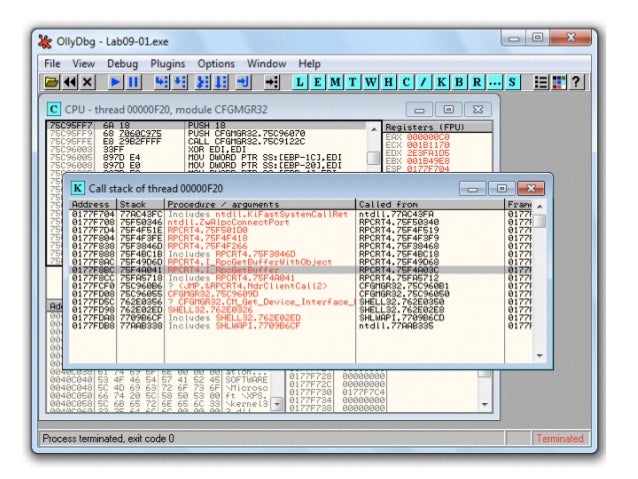The image size is (638, 479).
Task: Open the Debug menu
Action: [x=122, y=64]
